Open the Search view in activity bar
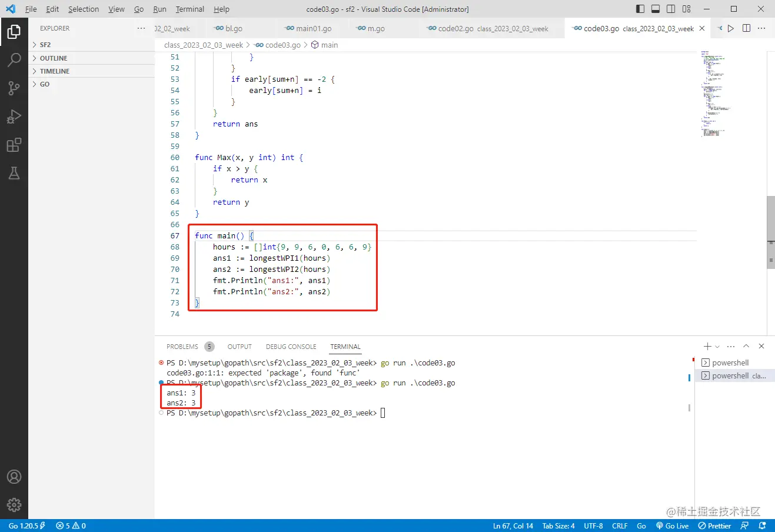Screen dimensions: 775x532 click(x=14, y=59)
